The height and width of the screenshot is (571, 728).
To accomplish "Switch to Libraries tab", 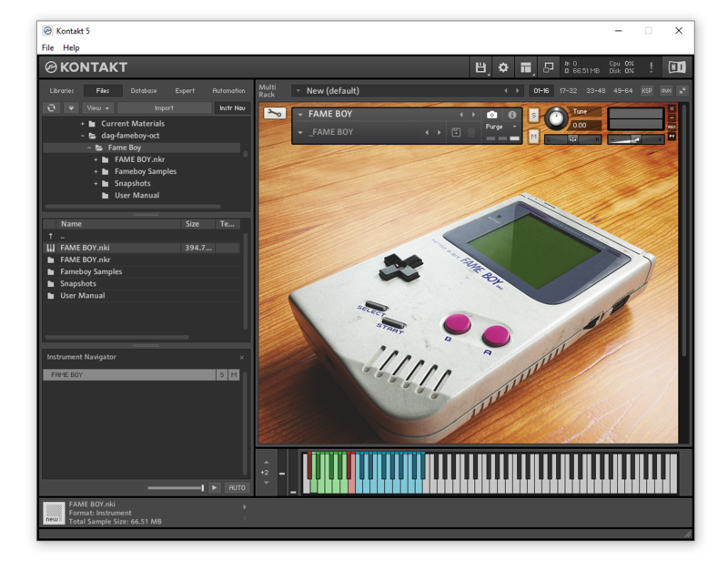I will [62, 91].
